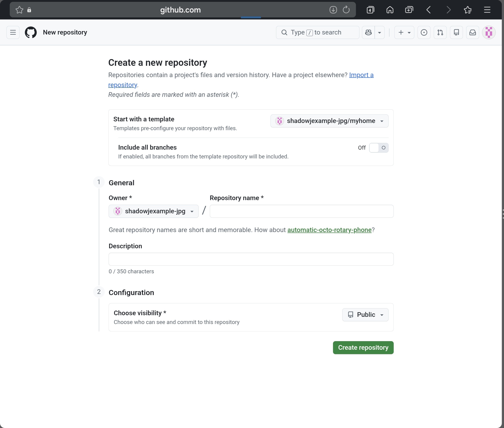The height and width of the screenshot is (428, 504).
Task: Open the Issues icon in header
Action: pos(424,32)
